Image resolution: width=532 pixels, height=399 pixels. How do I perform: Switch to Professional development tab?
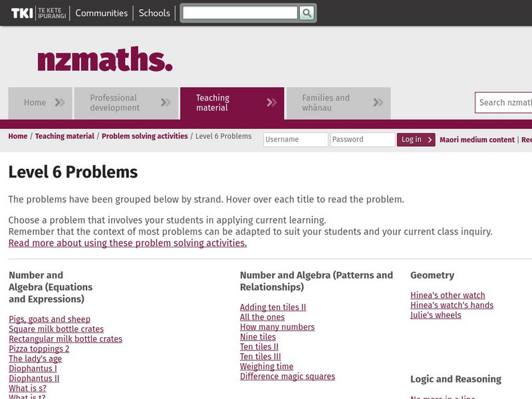[126, 103]
